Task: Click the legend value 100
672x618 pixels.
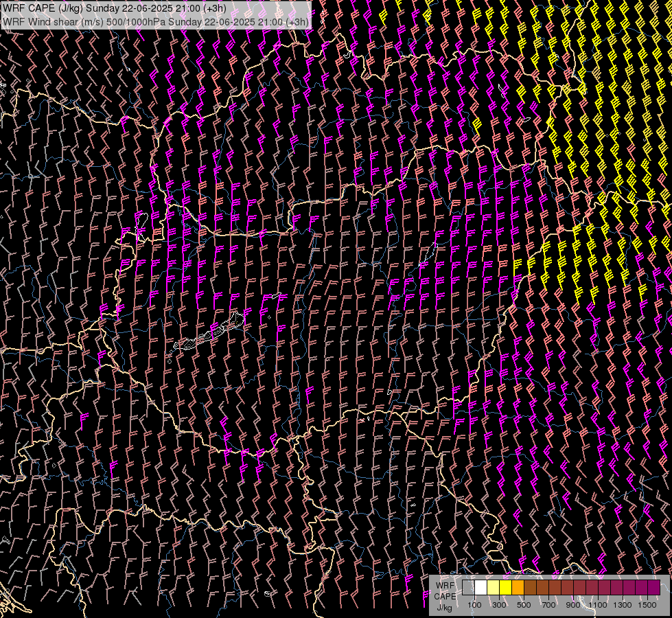Action: point(474,605)
